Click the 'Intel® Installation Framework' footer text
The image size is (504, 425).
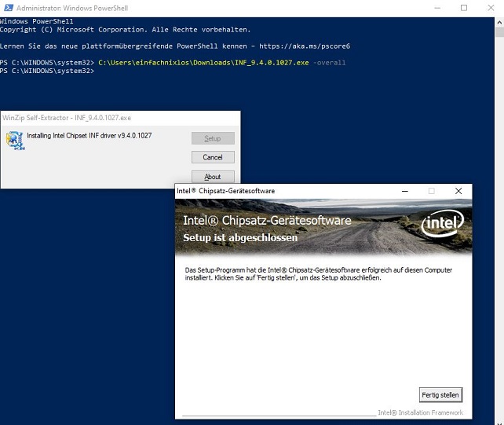point(421,412)
